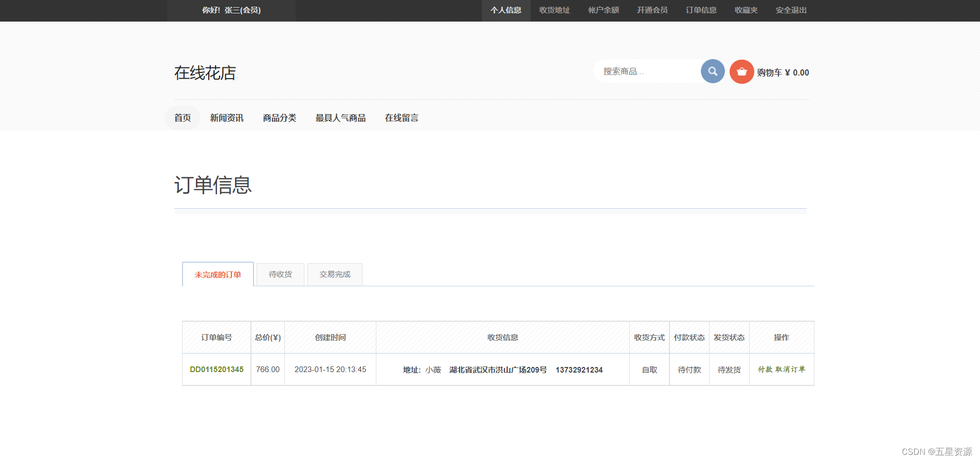Viewport: 980px width, 461px height.
Task: Click the 2023-01-15 20:13:45 timestamp cell
Action: point(331,370)
